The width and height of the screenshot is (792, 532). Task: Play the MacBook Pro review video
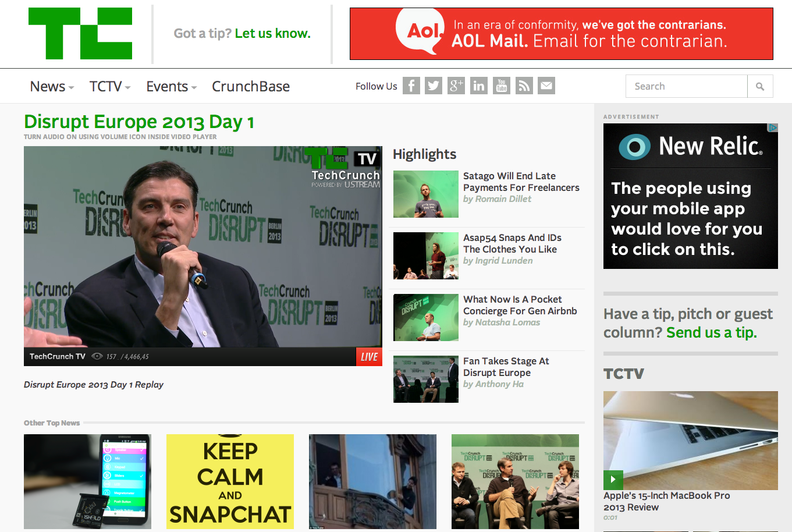[x=613, y=480]
